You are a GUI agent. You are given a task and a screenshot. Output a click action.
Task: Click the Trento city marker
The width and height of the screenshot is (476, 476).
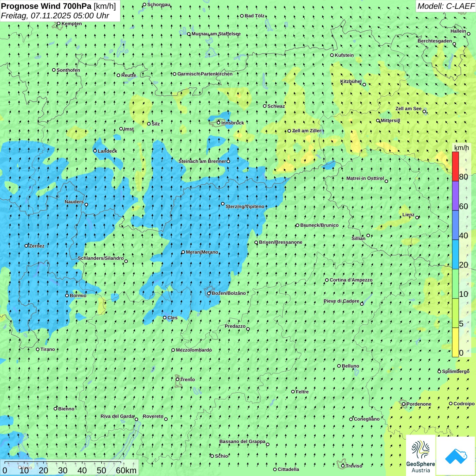click(x=177, y=379)
